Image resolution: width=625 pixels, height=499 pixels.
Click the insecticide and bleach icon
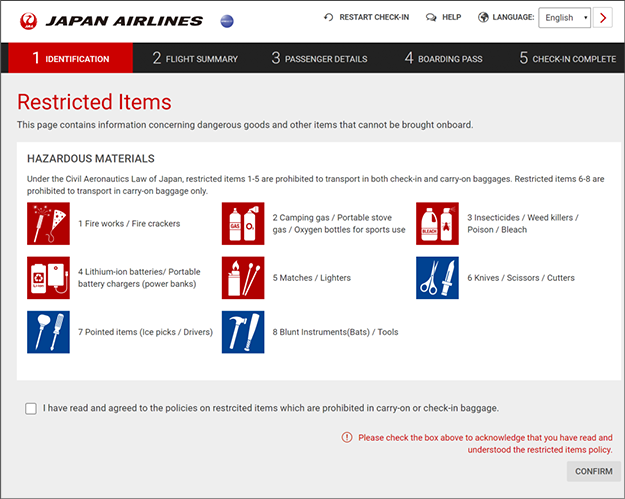coord(437,223)
